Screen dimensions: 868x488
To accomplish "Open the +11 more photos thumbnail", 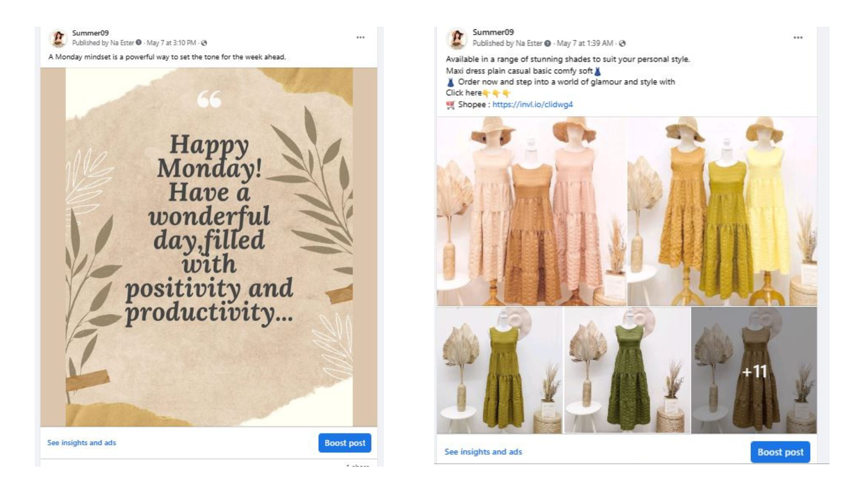I will pos(754,371).
